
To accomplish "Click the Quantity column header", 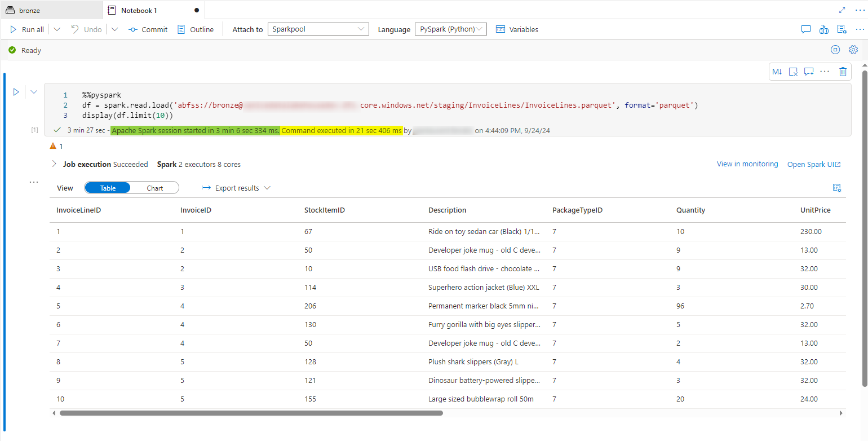I will pos(691,210).
